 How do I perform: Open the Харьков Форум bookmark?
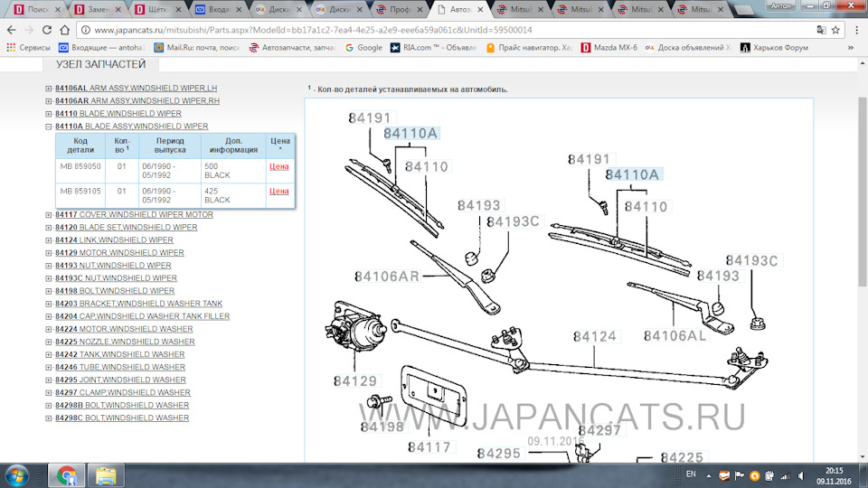775,48
